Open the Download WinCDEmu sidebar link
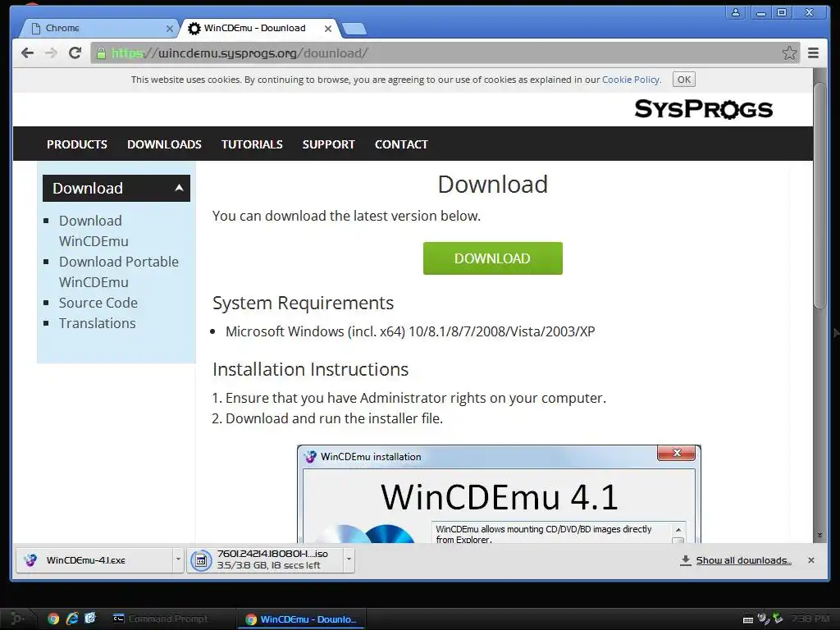This screenshot has width=840, height=630. [94, 231]
